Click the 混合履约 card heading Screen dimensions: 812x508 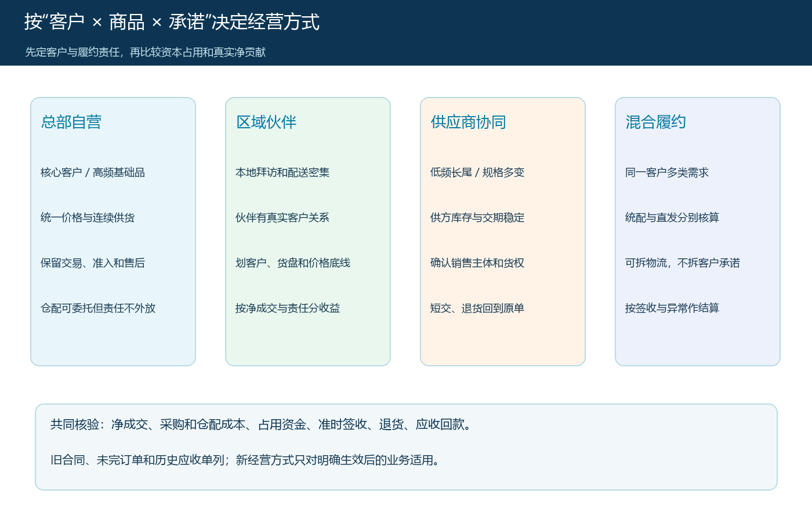coord(656,122)
